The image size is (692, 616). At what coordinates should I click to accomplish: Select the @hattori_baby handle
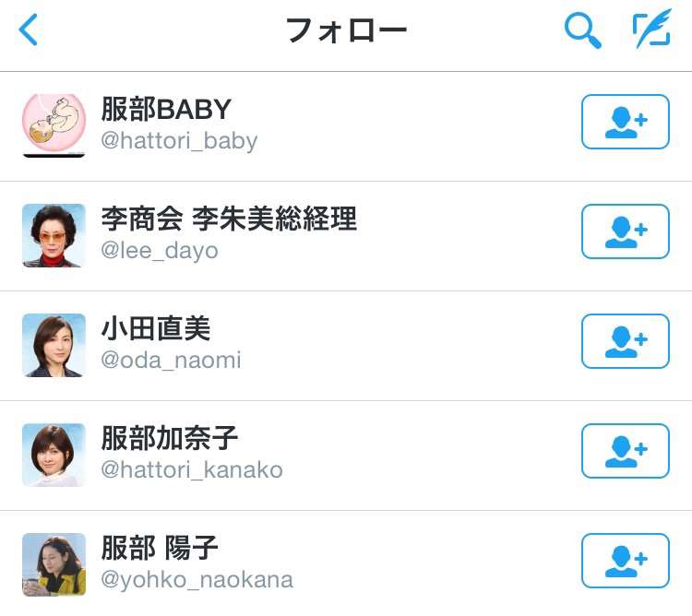point(179,141)
